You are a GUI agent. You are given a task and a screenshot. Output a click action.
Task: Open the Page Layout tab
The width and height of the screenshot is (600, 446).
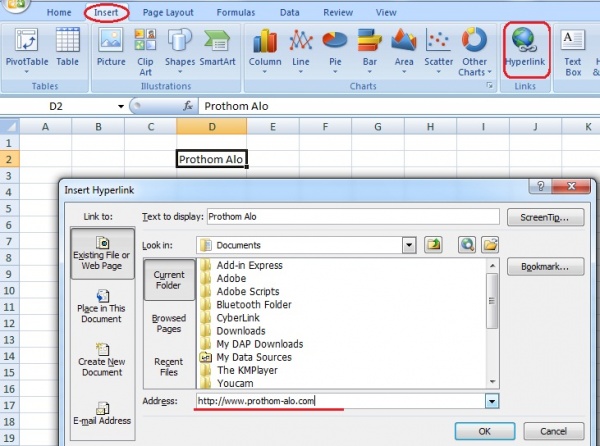168,13
